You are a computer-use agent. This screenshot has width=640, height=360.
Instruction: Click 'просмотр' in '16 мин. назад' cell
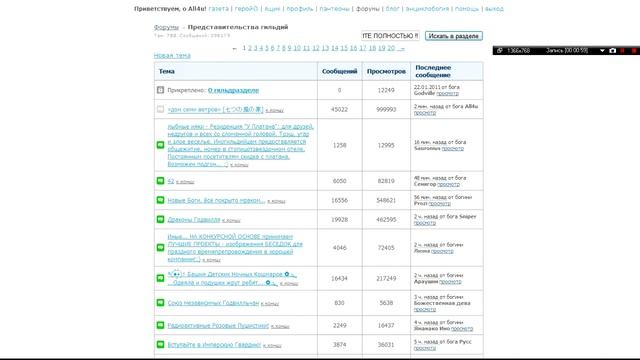pyautogui.click(x=453, y=149)
